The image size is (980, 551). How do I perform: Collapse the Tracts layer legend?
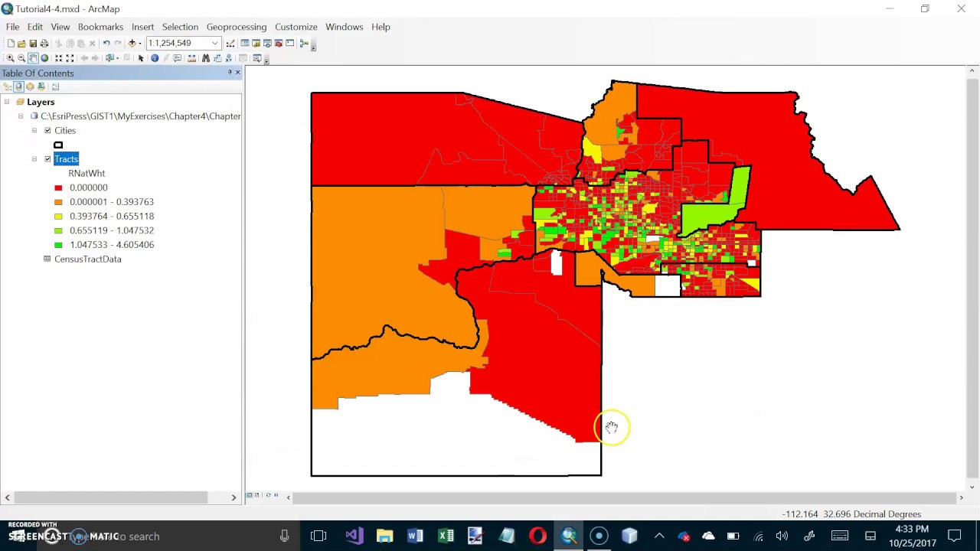pyautogui.click(x=34, y=159)
